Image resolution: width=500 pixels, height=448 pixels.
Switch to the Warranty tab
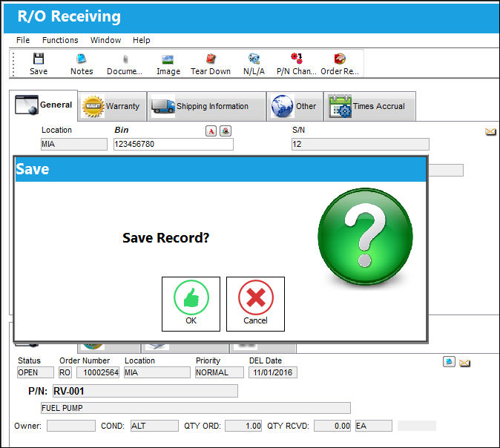point(112,106)
